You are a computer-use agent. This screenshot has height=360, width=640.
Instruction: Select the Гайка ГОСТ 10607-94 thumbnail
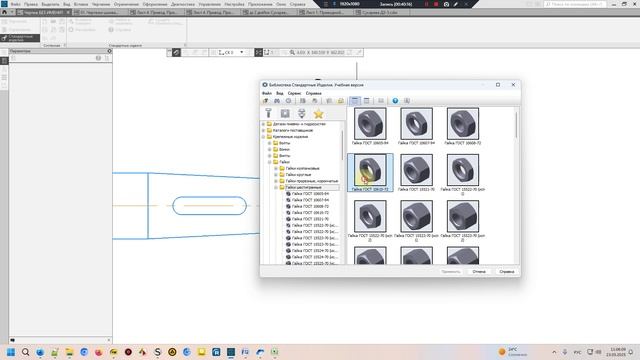click(x=416, y=126)
